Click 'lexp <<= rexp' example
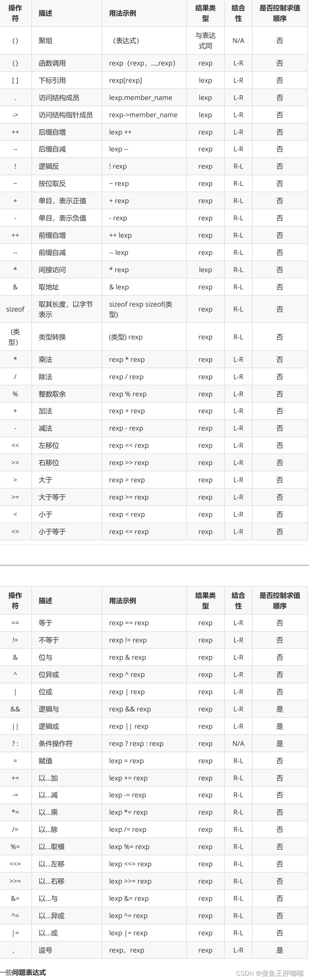This screenshot has width=309, height=980. [130, 864]
